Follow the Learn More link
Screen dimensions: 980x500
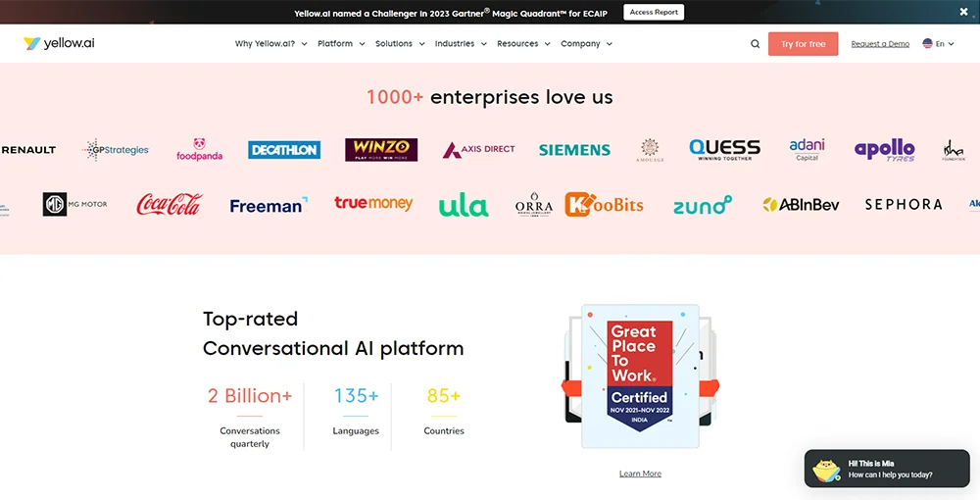(640, 474)
